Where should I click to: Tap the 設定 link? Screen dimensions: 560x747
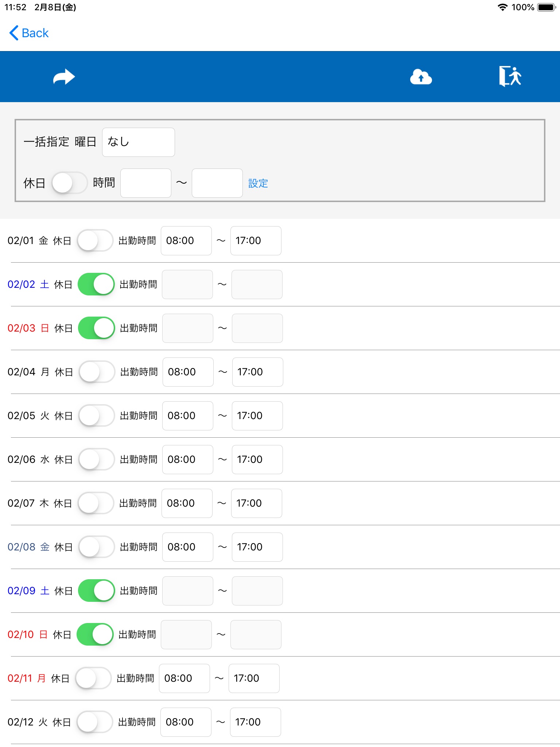[x=258, y=183]
